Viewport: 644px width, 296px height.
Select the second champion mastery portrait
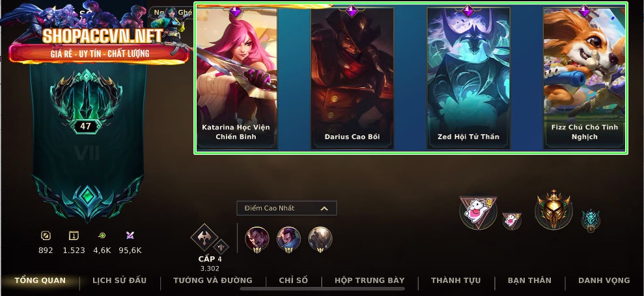point(288,239)
